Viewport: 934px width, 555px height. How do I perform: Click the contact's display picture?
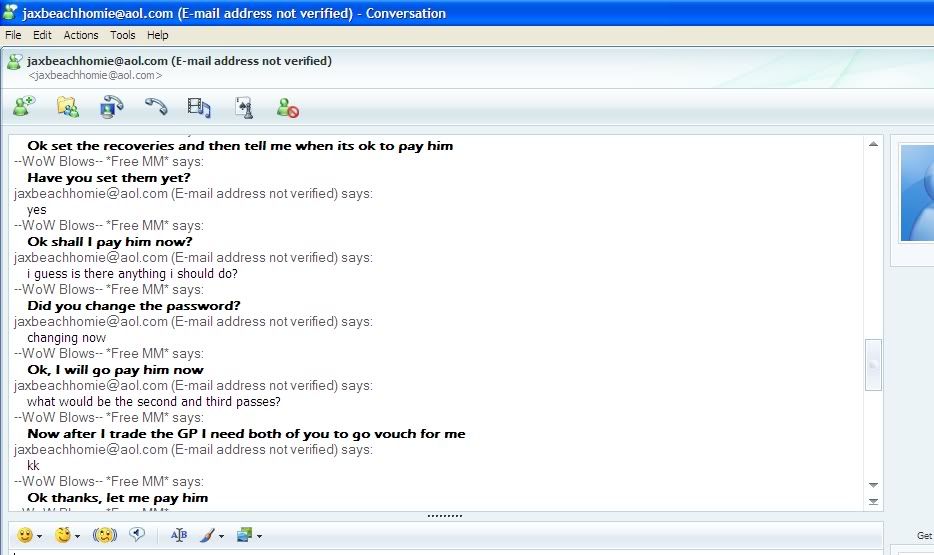[x=917, y=193]
